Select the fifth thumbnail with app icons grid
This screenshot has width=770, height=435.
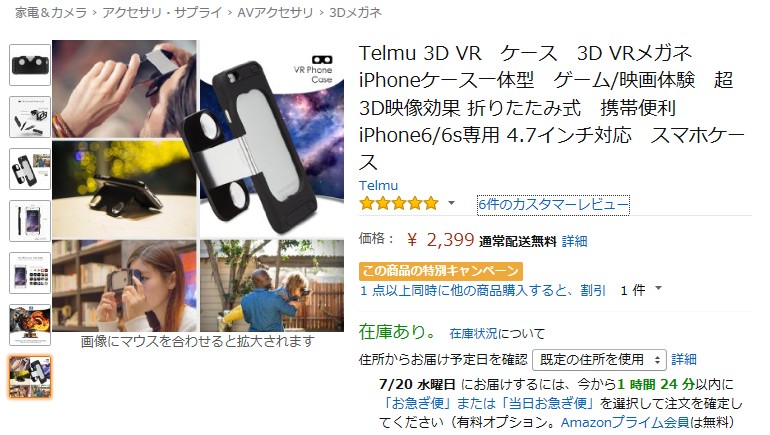pos(30,273)
